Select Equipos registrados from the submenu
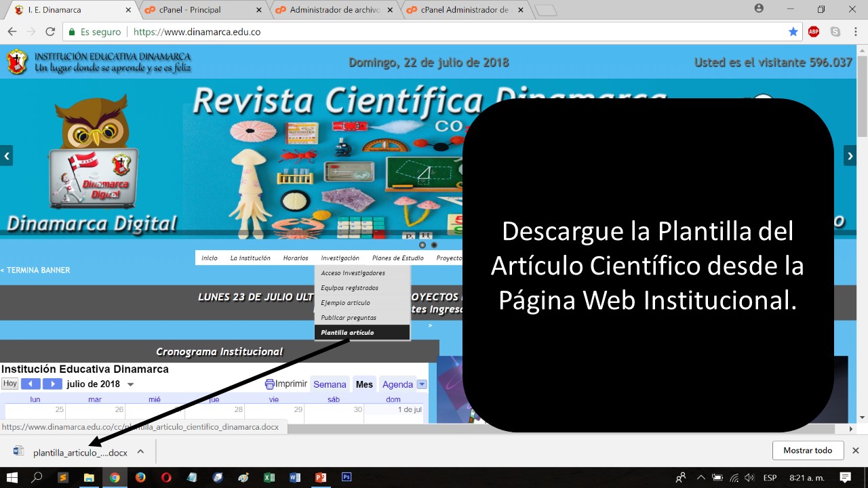The image size is (868, 488). (363, 288)
